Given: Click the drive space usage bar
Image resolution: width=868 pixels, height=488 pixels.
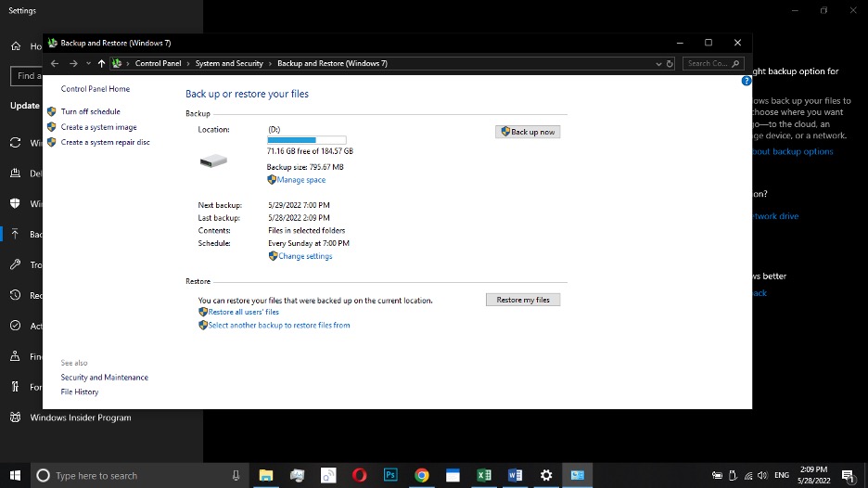Looking at the screenshot, I should coord(307,140).
